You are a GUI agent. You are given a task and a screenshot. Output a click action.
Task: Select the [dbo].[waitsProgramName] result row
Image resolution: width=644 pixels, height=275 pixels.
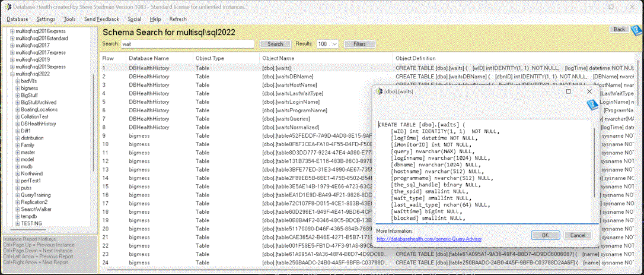click(236, 110)
